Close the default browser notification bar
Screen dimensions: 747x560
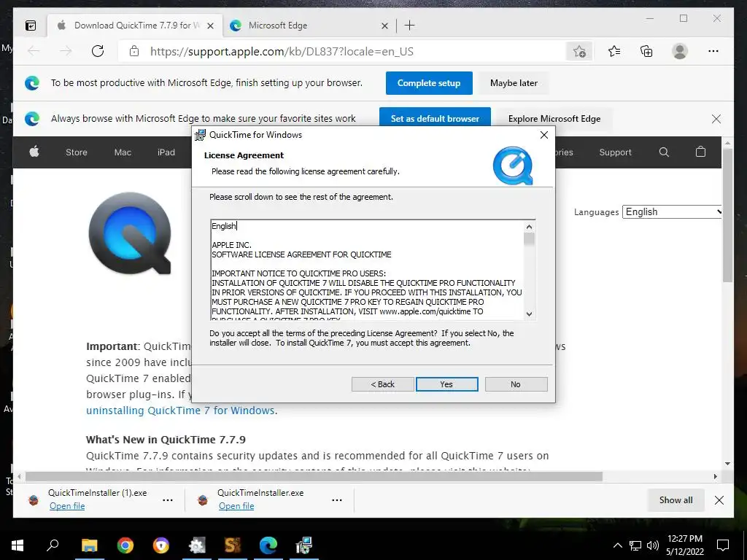[716, 119]
